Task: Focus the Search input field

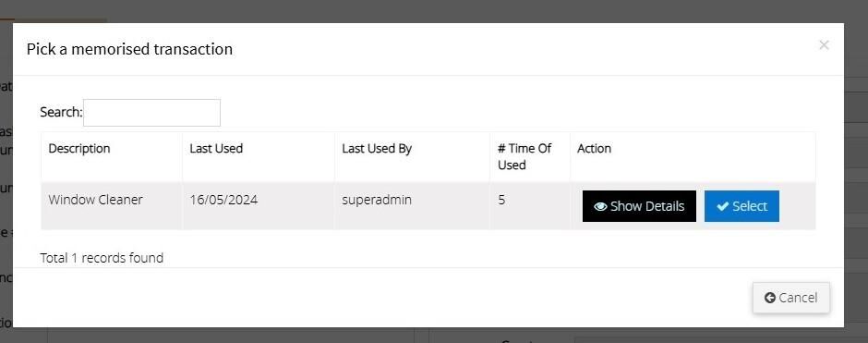Action: point(151,113)
